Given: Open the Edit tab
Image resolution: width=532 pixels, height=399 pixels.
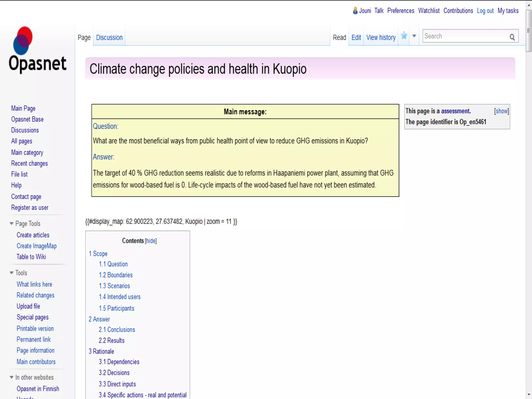Looking at the screenshot, I should click(356, 38).
